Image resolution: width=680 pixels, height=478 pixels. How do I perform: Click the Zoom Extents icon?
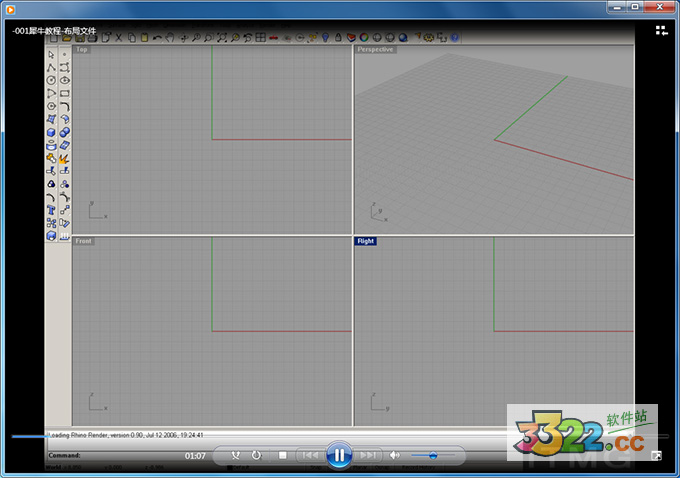point(222,38)
